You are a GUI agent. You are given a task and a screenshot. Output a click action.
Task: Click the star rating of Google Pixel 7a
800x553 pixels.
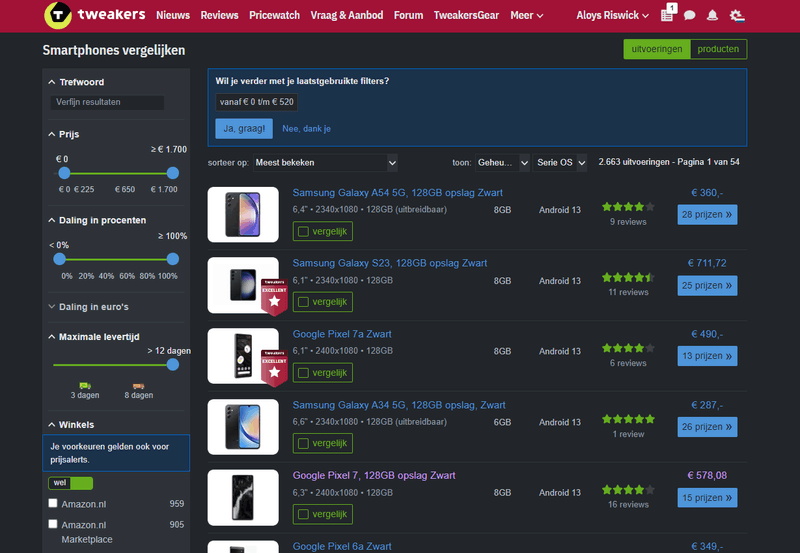tap(628, 348)
